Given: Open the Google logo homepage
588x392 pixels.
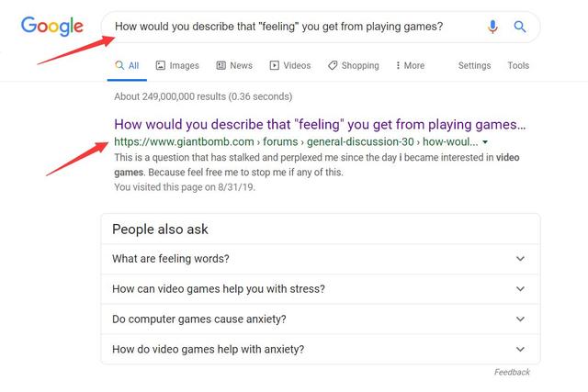Looking at the screenshot, I should click(52, 27).
